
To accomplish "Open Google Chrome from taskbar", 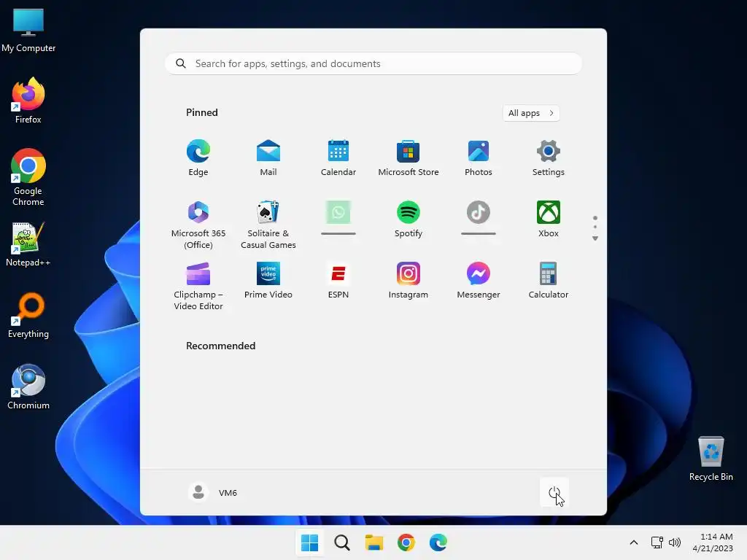I will click(x=406, y=542).
